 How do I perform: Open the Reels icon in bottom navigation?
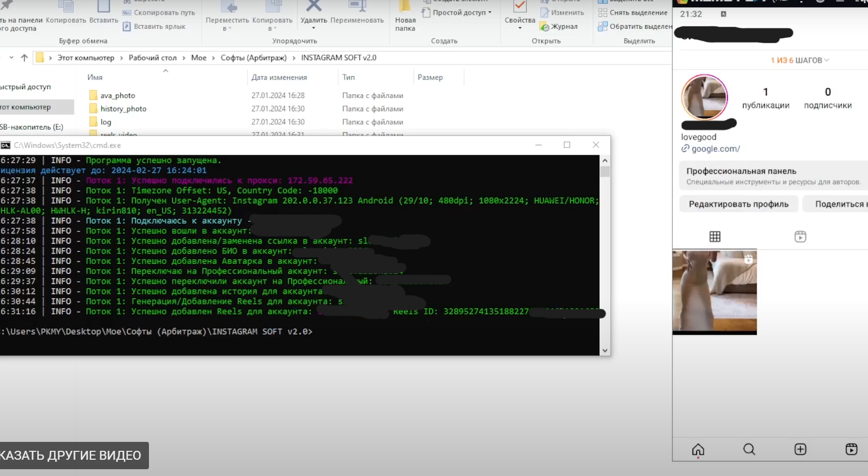[x=851, y=450]
